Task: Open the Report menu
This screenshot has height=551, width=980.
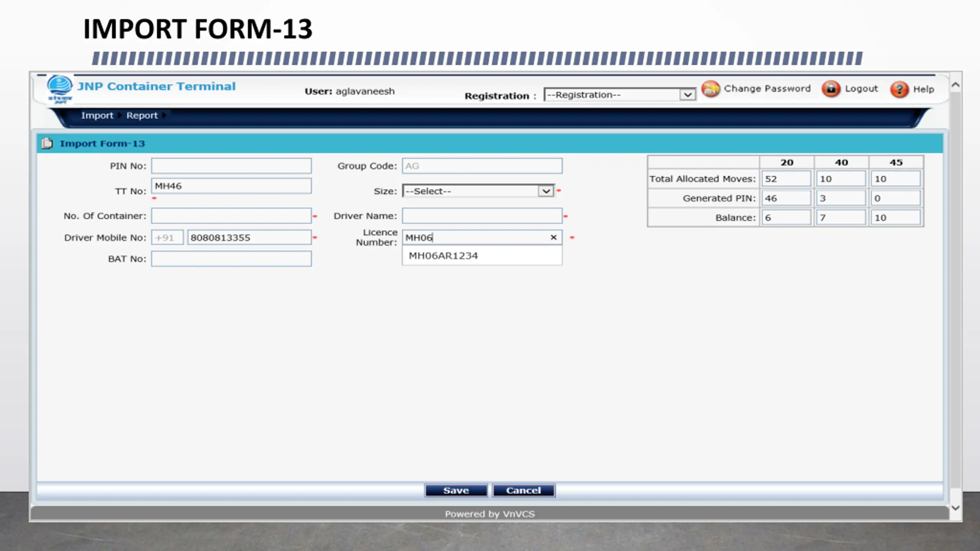Action: (x=142, y=116)
